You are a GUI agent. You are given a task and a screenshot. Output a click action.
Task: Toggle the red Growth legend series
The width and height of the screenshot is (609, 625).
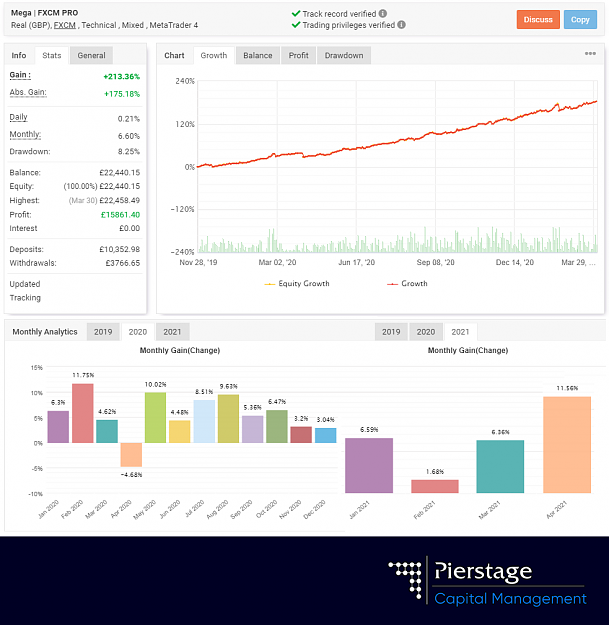[407, 283]
